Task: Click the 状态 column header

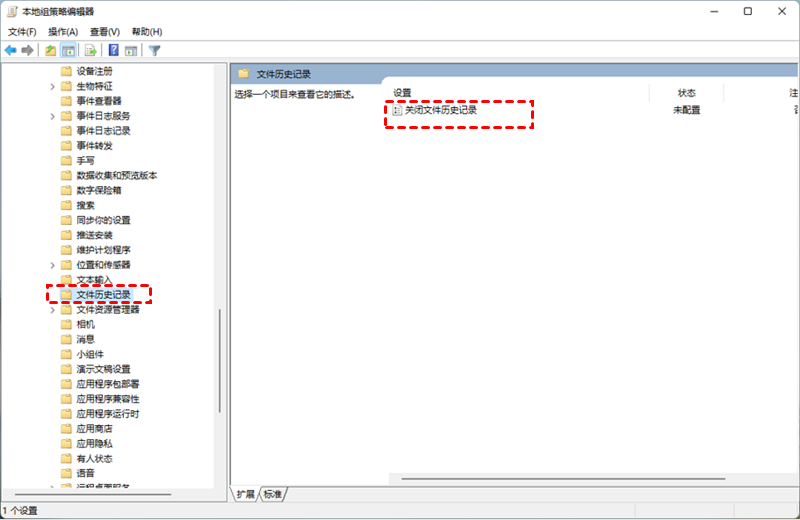Action: click(x=686, y=93)
